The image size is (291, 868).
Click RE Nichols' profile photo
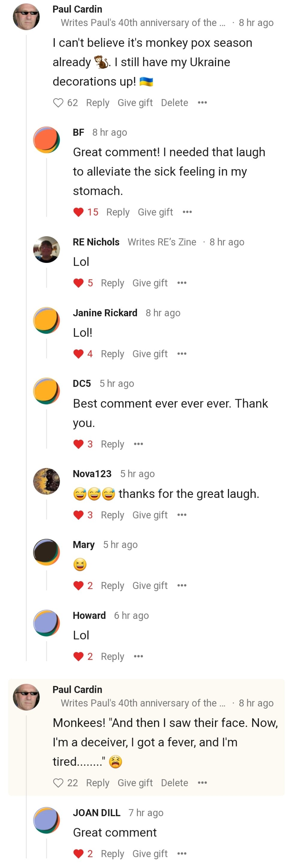(x=46, y=250)
